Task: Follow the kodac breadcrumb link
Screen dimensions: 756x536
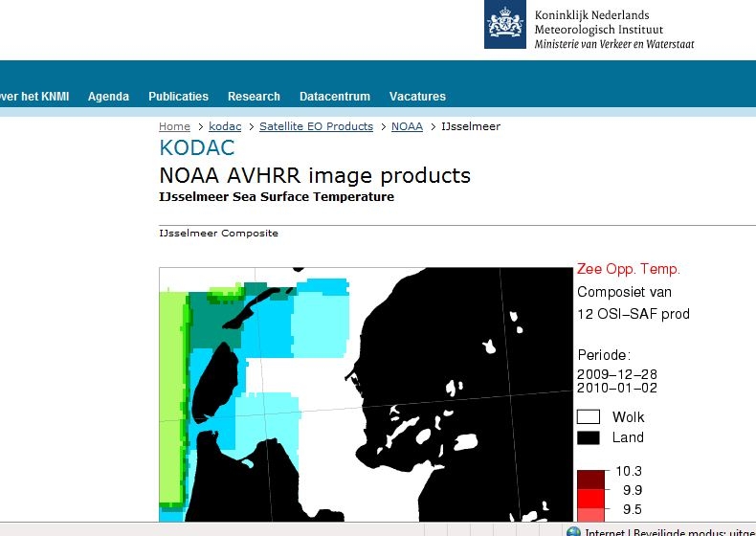Action: (x=225, y=126)
